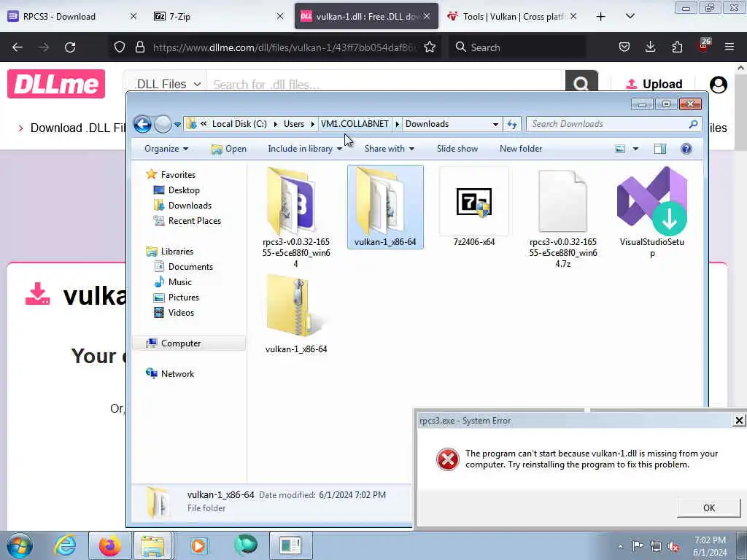
Task: Go back in the Firefox browser
Action: (18, 47)
